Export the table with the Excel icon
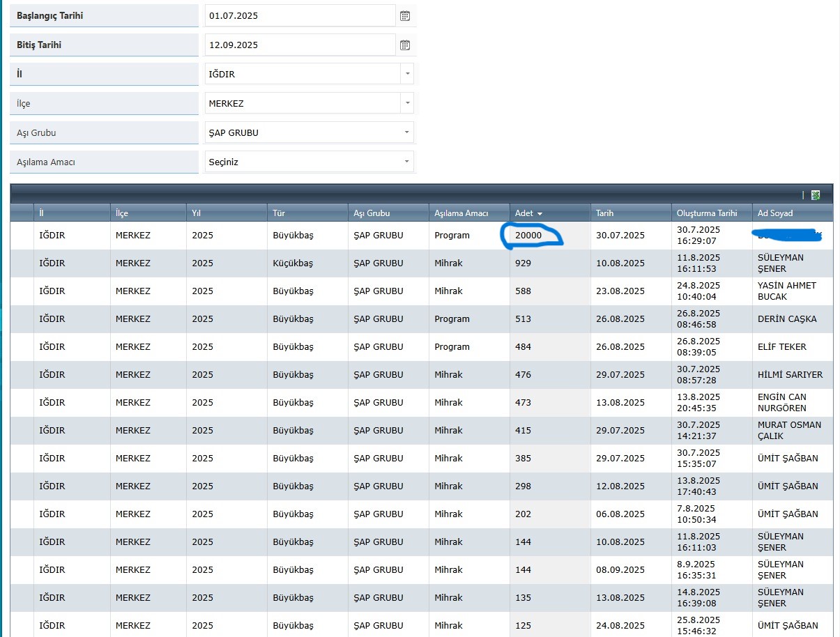Image resolution: width=840 pixels, height=637 pixels. [816, 195]
